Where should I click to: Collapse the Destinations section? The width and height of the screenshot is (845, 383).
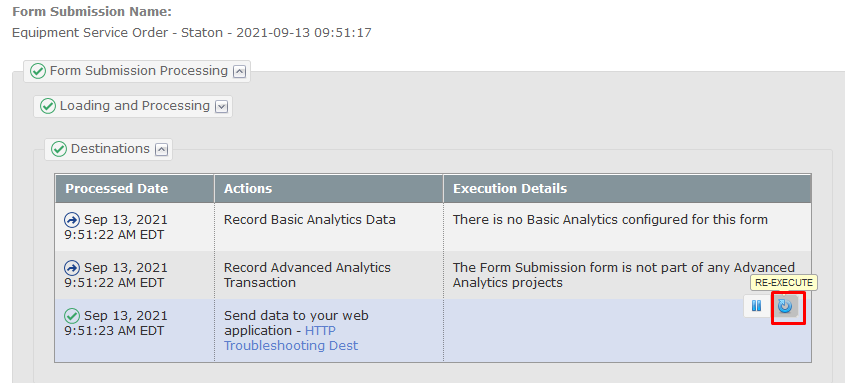[x=162, y=150]
